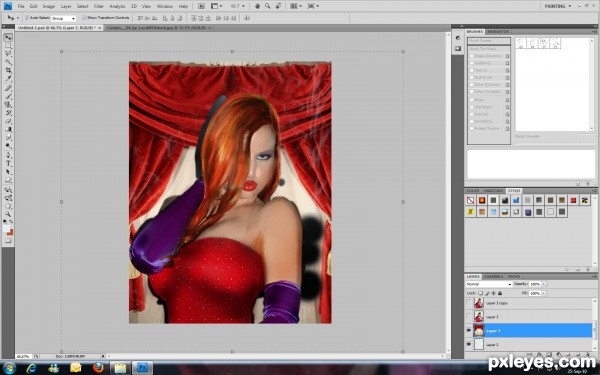Open the Arrange Documents dropdown
Viewport: 600px width, 375px height.
(296, 6)
